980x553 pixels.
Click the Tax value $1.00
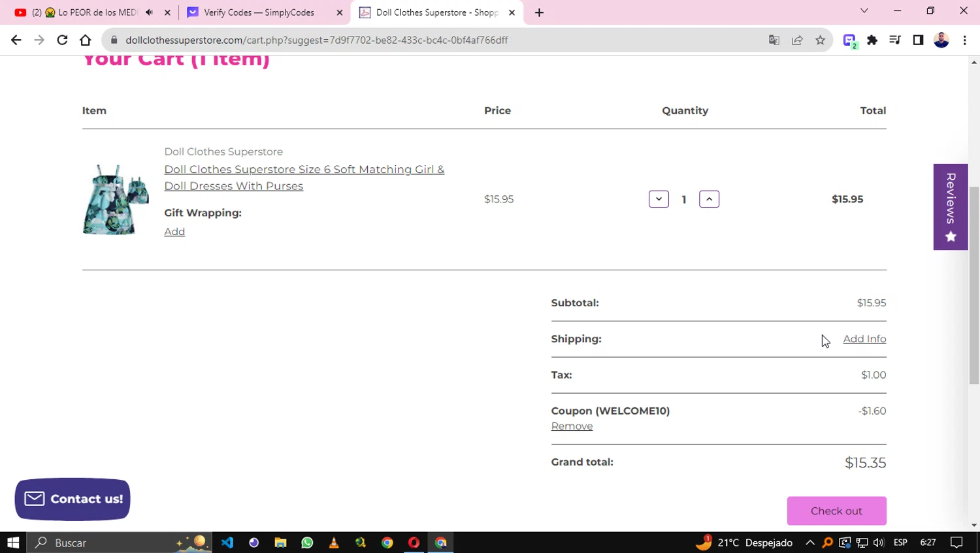click(874, 375)
